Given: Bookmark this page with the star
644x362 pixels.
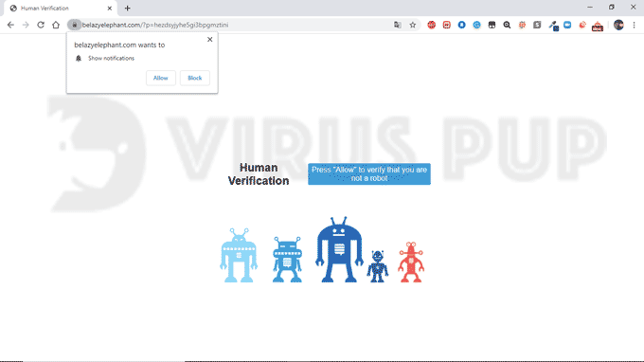Looking at the screenshot, I should click(x=413, y=25).
